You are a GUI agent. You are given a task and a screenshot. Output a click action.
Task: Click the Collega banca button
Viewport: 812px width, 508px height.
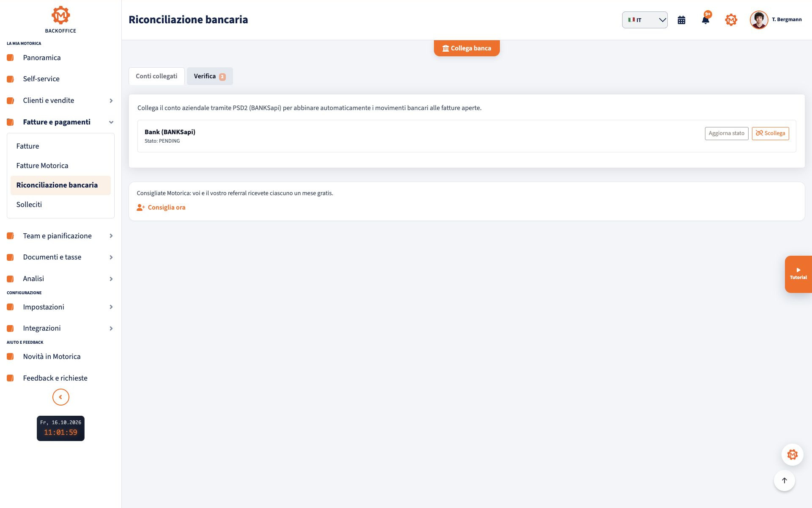[x=467, y=48]
